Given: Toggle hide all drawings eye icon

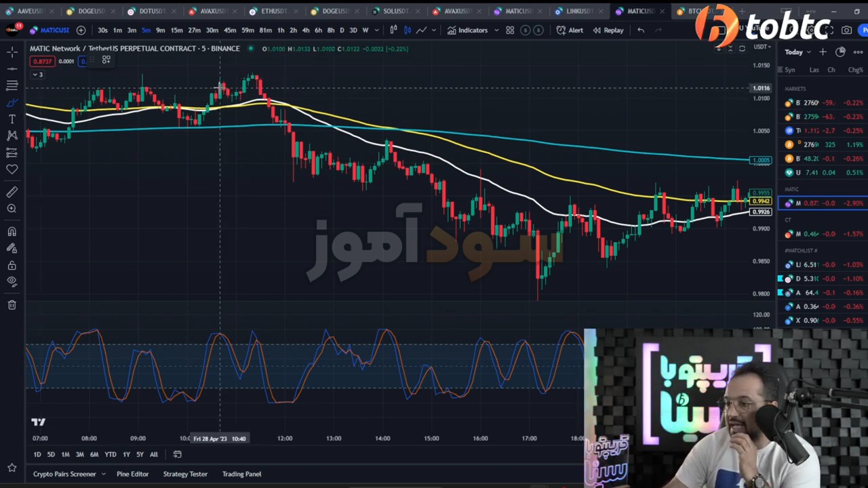Looking at the screenshot, I should pyautogui.click(x=12, y=281).
